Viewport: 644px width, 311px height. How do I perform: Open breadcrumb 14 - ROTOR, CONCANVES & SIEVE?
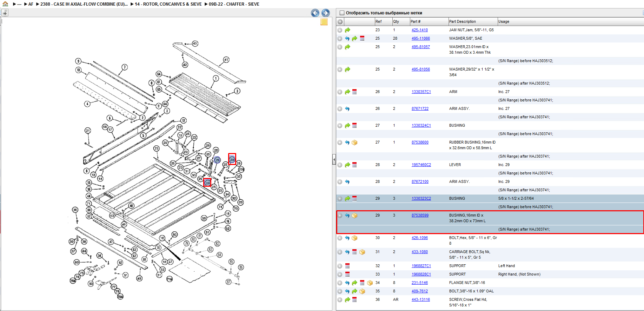click(x=168, y=4)
